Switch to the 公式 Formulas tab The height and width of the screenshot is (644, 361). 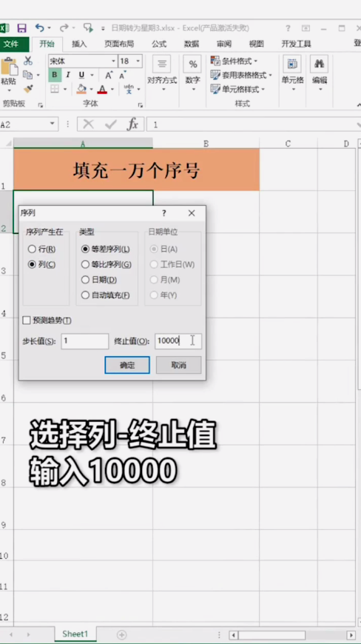(x=159, y=44)
